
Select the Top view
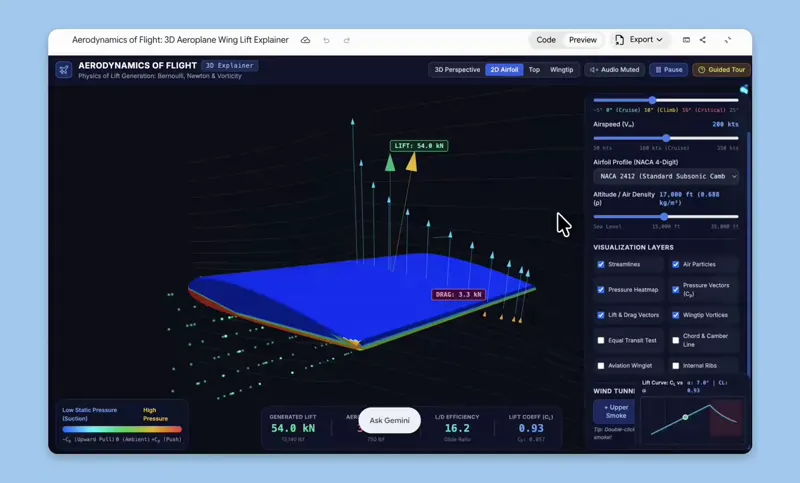coord(534,70)
